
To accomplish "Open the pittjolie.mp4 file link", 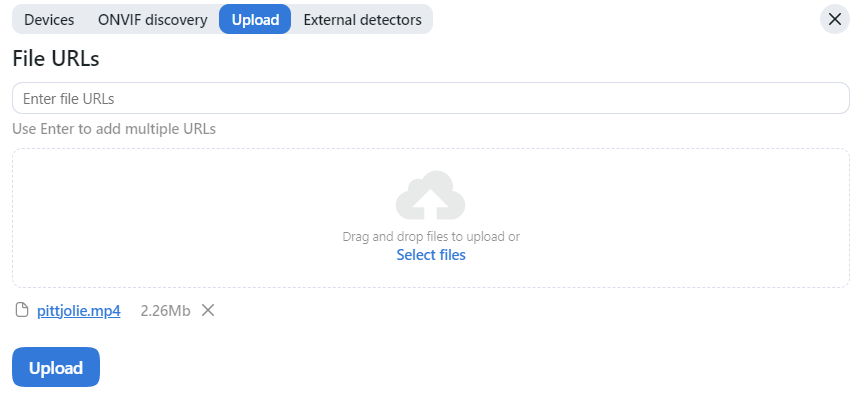I will coord(79,311).
